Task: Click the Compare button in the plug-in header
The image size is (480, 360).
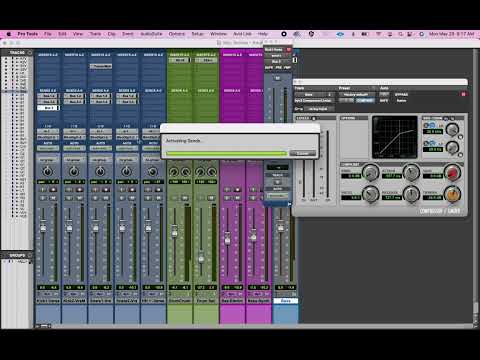Action: pos(365,100)
